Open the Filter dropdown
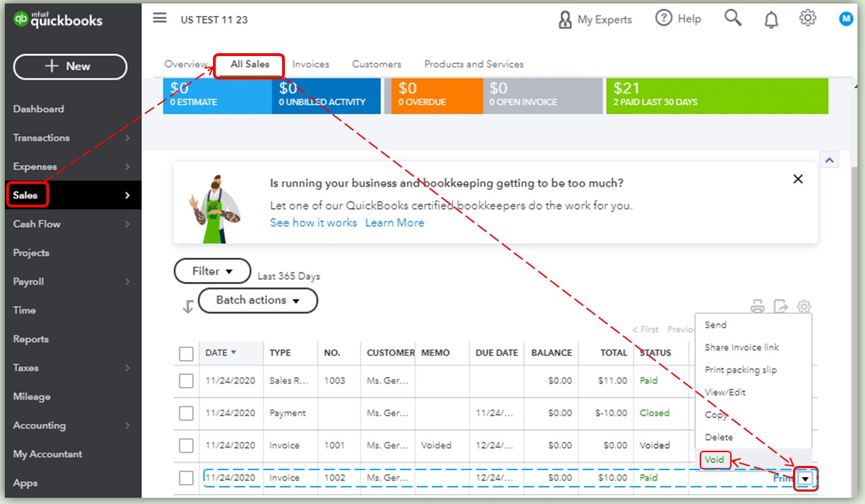The width and height of the screenshot is (865, 504). [x=212, y=271]
